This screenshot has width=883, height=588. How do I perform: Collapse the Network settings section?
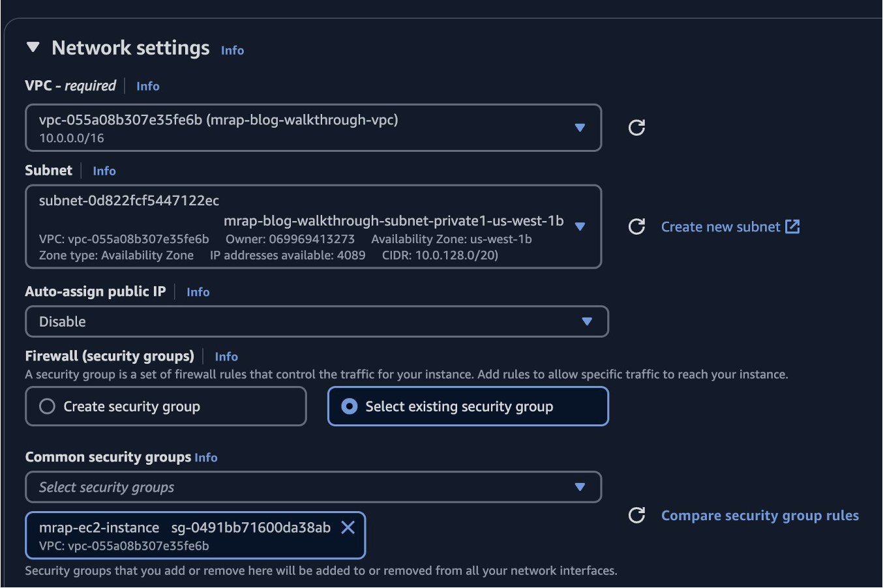[x=32, y=46]
